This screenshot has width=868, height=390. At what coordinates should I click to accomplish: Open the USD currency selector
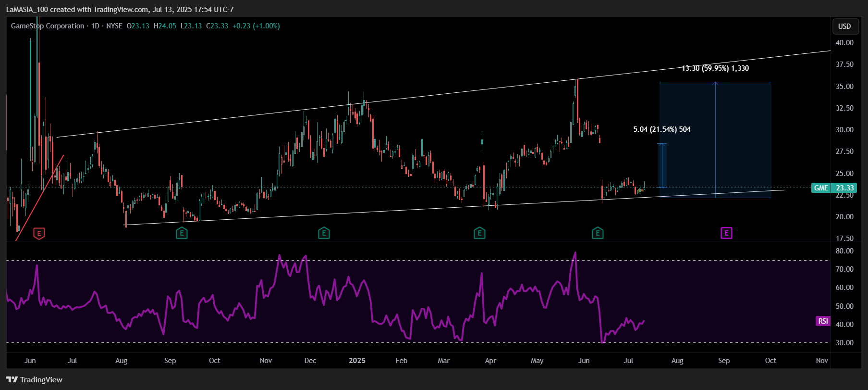844,26
